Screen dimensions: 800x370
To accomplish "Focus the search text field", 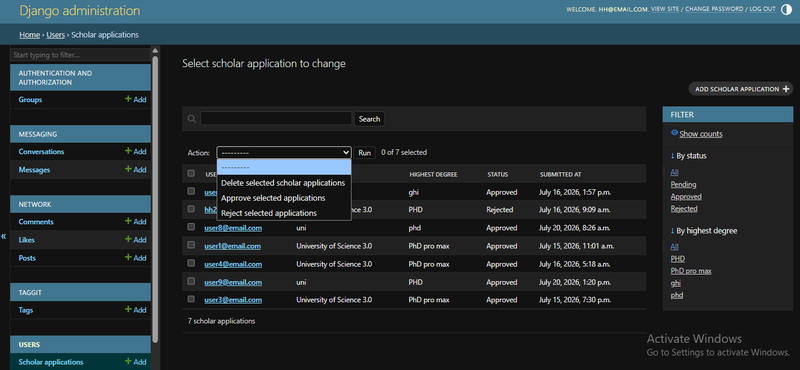I will coord(276,119).
